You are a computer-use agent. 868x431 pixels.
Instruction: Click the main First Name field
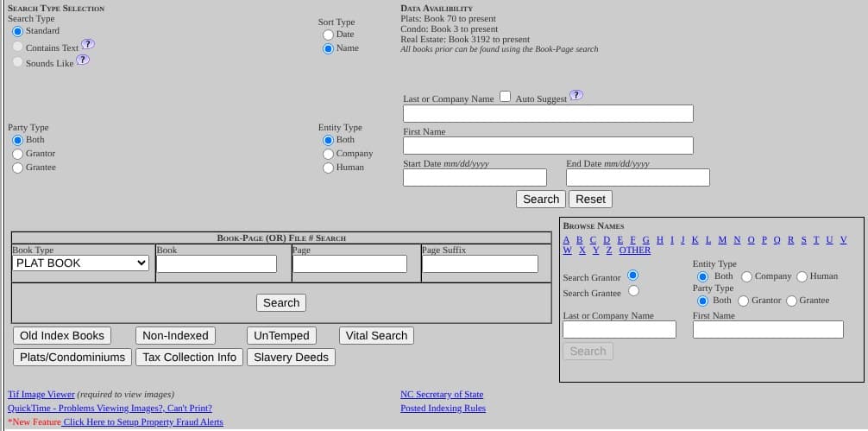click(548, 146)
